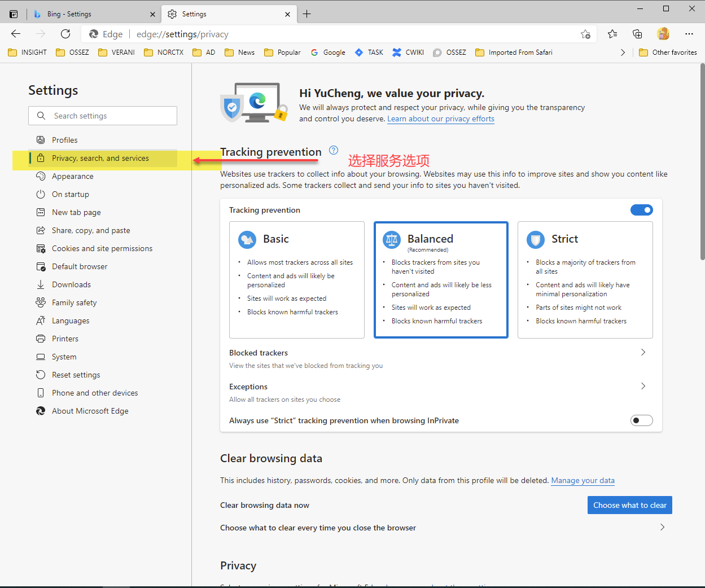Image resolution: width=705 pixels, height=588 pixels.
Task: Open the Favorites list icon
Action: pos(612,34)
